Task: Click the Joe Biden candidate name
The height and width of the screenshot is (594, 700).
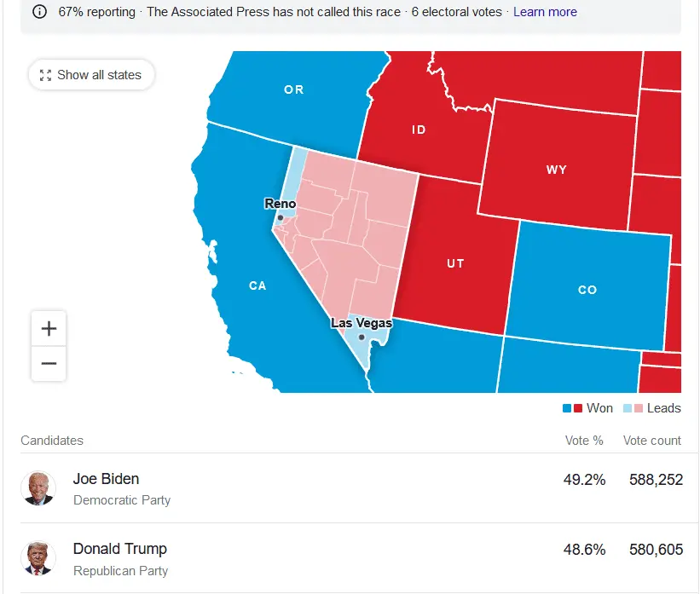Action: [106, 479]
